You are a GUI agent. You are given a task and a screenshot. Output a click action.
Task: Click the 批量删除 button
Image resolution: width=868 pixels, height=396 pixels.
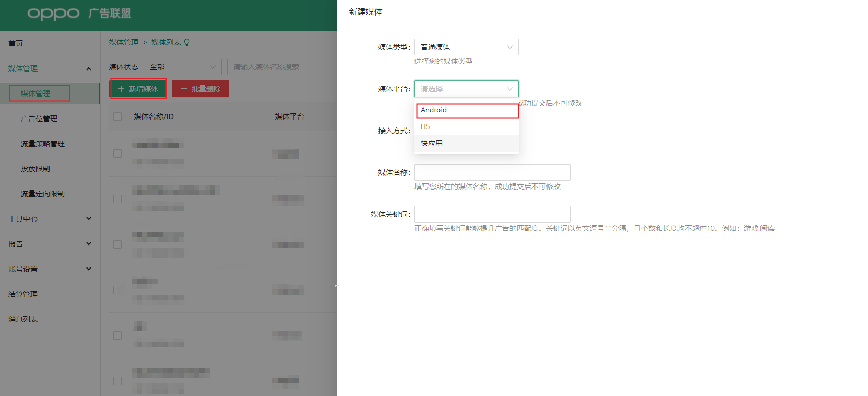click(x=200, y=89)
